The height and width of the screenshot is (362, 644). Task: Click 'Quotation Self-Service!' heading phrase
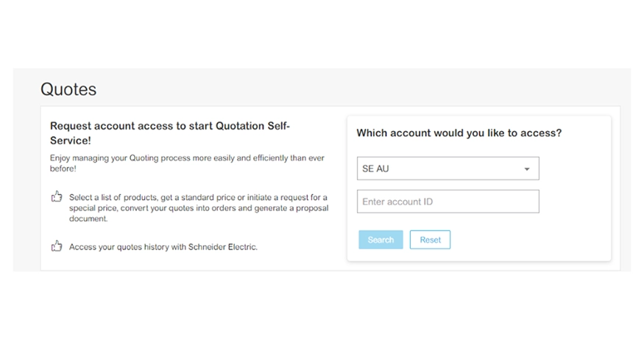click(x=170, y=133)
